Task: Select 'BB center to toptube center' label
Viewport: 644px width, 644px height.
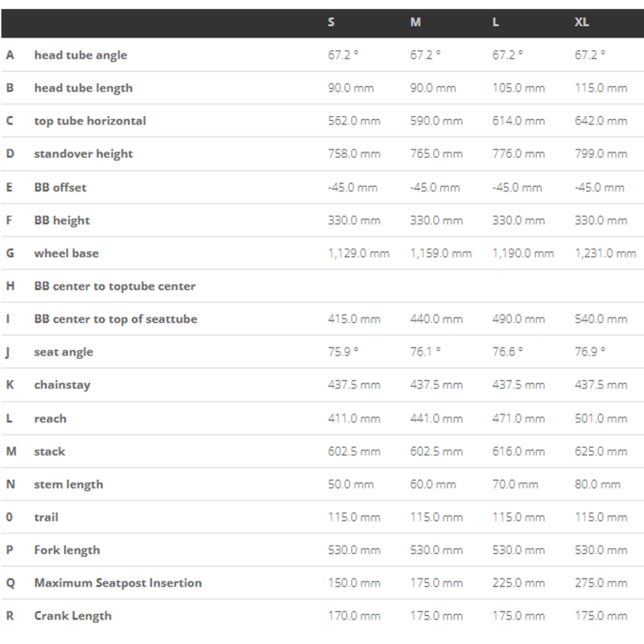Action: 114,286
